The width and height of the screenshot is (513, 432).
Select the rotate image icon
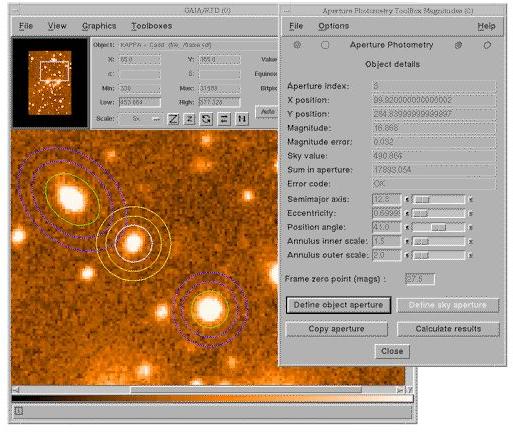point(206,119)
